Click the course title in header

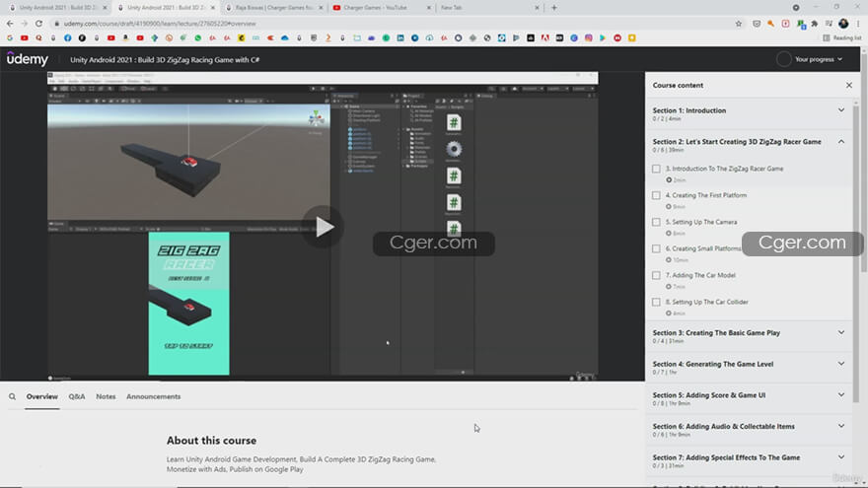tap(165, 60)
